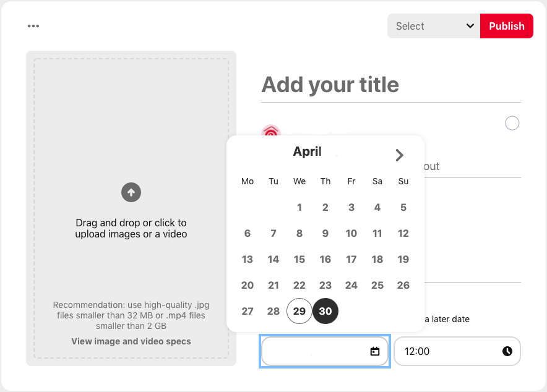The width and height of the screenshot is (547, 392).
Task: Choose April 29 in the calendar
Action: click(x=299, y=311)
